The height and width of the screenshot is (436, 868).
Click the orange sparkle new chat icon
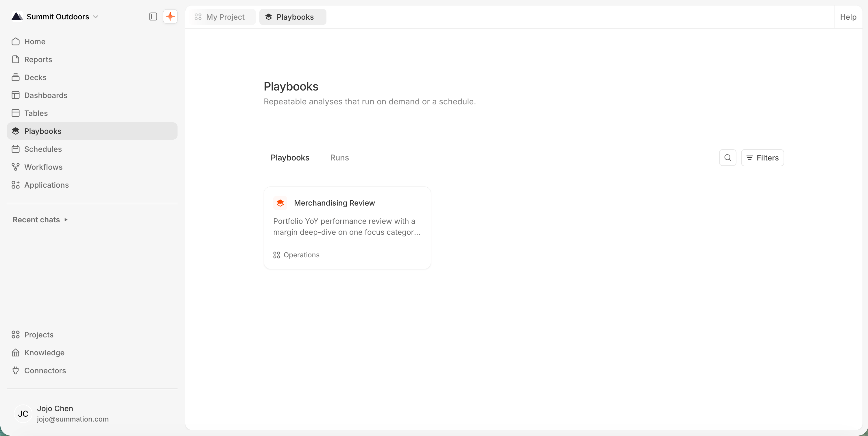click(170, 16)
